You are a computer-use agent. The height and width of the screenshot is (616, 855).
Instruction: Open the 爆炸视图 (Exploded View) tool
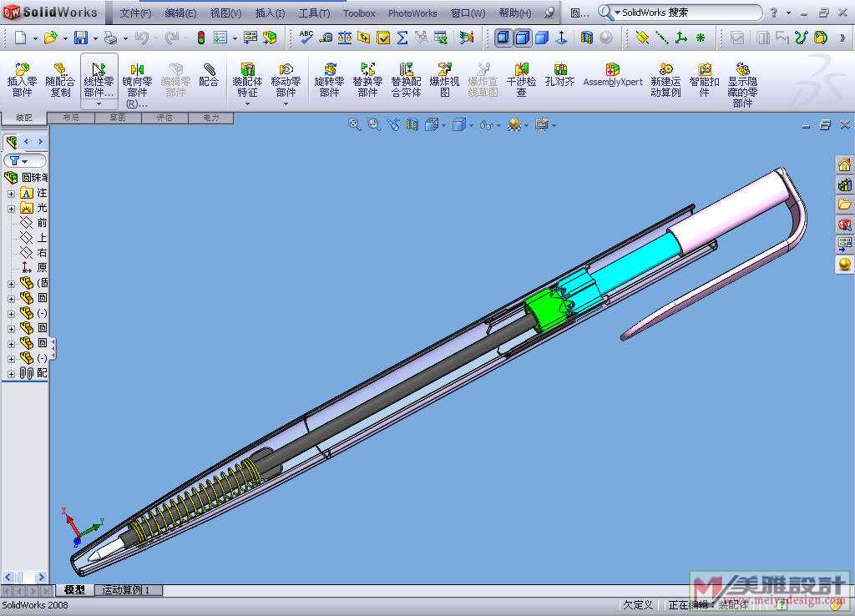pos(445,80)
